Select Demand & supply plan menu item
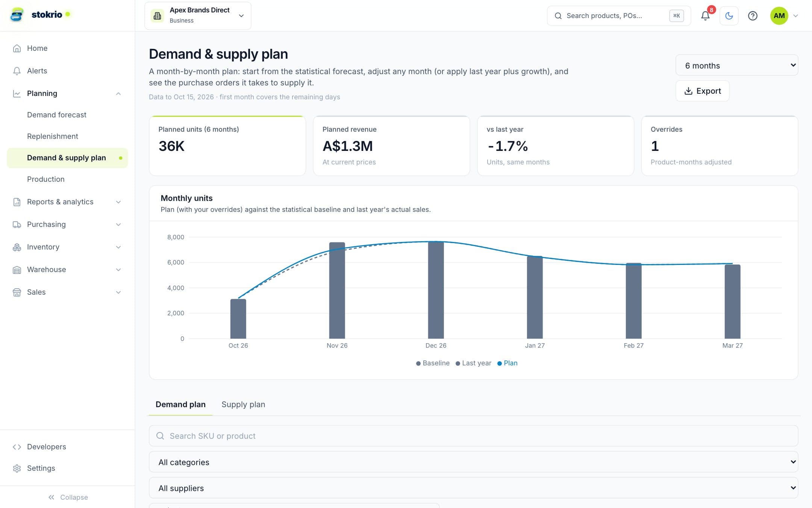Image resolution: width=812 pixels, height=508 pixels. click(67, 158)
